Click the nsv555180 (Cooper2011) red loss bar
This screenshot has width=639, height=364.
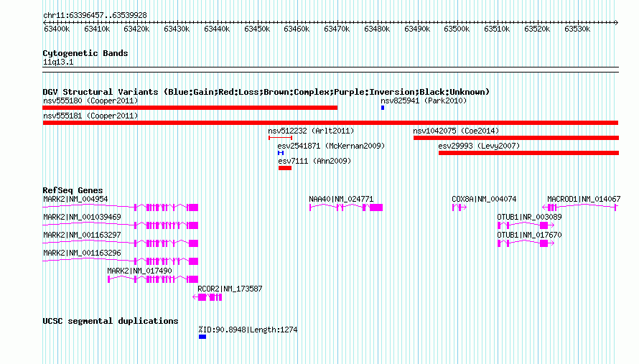click(190, 108)
